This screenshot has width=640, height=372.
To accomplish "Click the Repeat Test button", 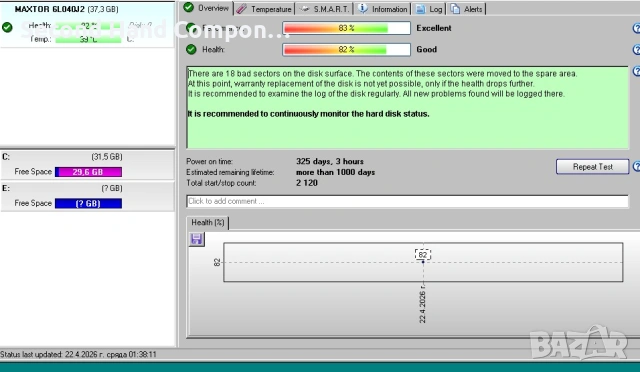I will tap(592, 167).
